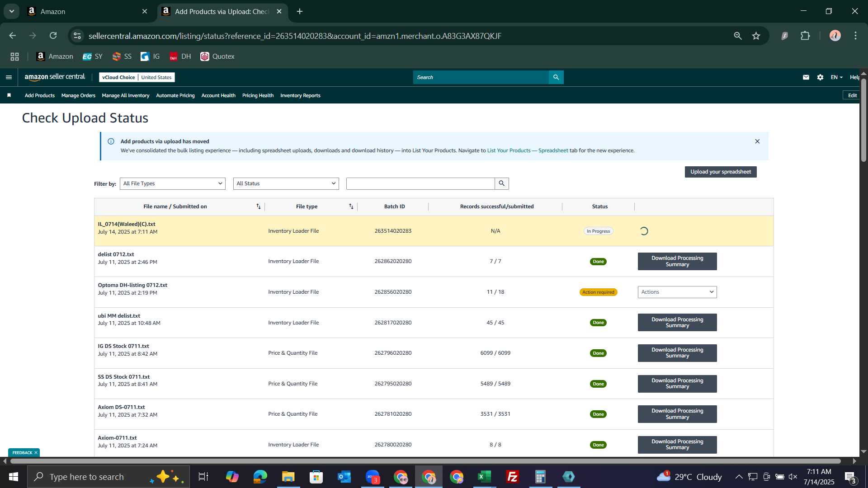Screen dimensions: 868x488
Task: Dismiss the info banner with the X
Action: (757, 141)
